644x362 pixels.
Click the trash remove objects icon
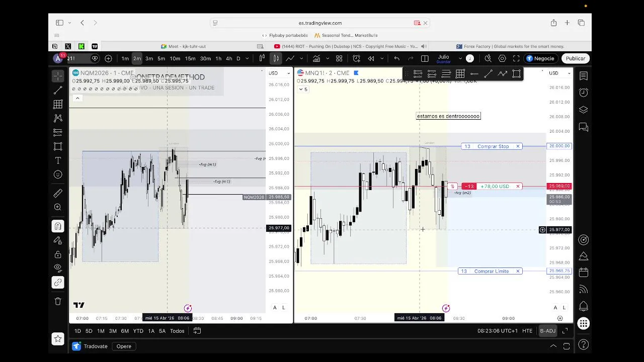click(x=58, y=301)
